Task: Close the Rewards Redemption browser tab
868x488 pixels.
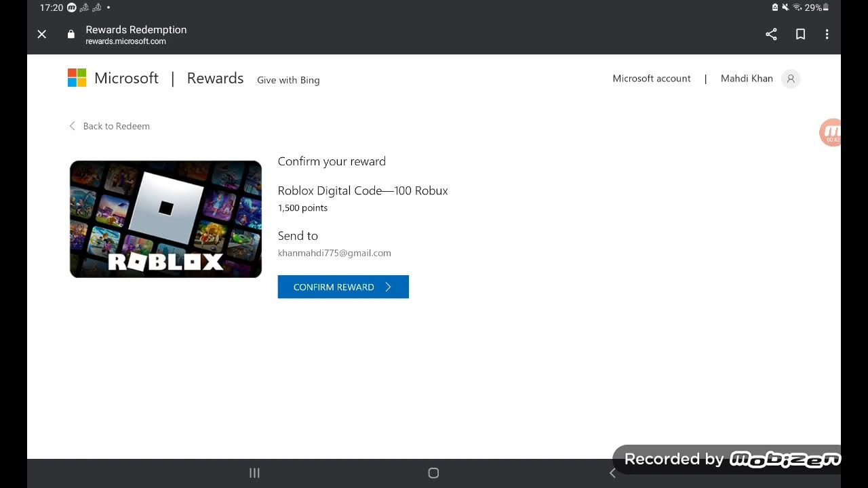Action: click(x=42, y=35)
